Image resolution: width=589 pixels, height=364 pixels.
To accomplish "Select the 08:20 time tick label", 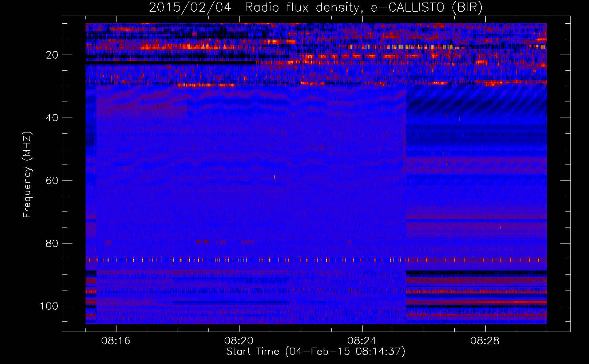I will (x=239, y=341).
